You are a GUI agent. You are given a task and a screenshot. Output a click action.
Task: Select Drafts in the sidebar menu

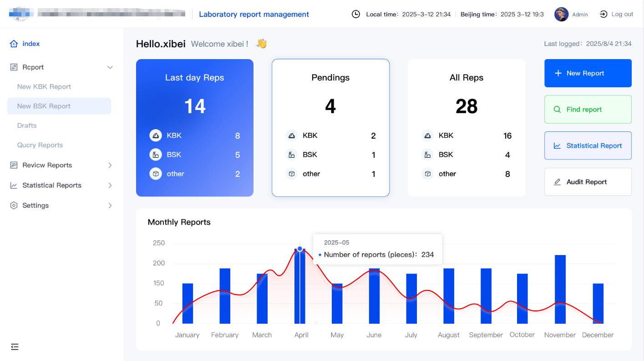27,125
